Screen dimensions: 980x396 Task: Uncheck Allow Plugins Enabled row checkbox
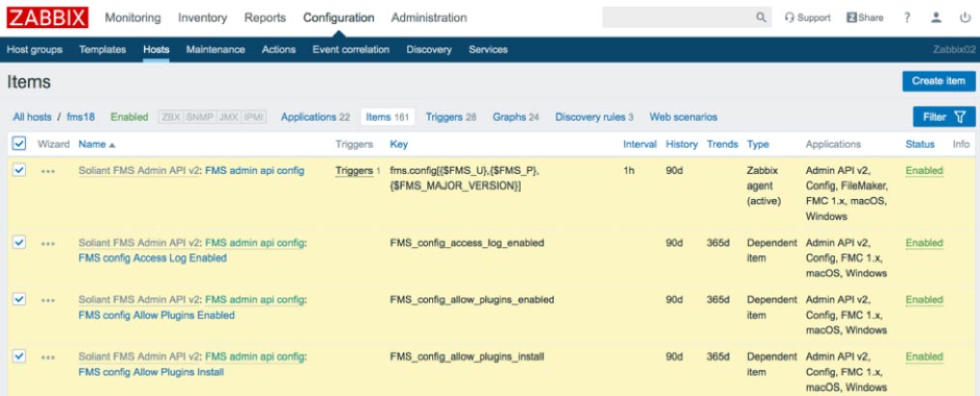point(19,299)
